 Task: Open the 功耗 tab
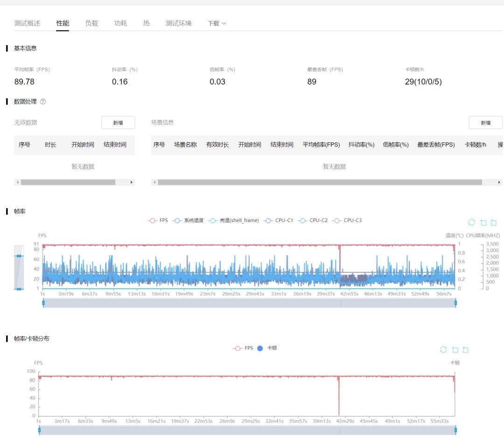[x=120, y=23]
